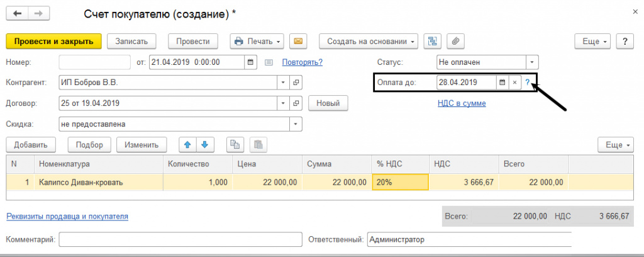
Task: Click the НДС в сумме link
Action: click(x=462, y=103)
